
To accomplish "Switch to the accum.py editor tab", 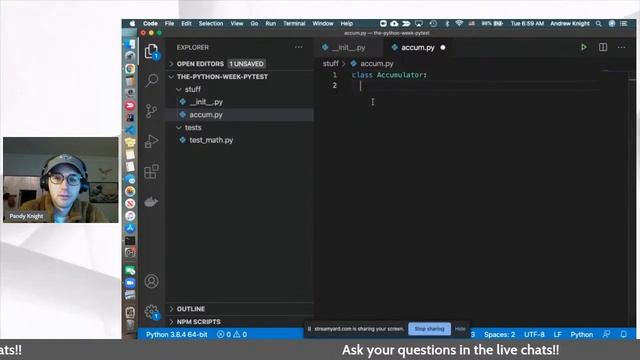I will pos(418,47).
